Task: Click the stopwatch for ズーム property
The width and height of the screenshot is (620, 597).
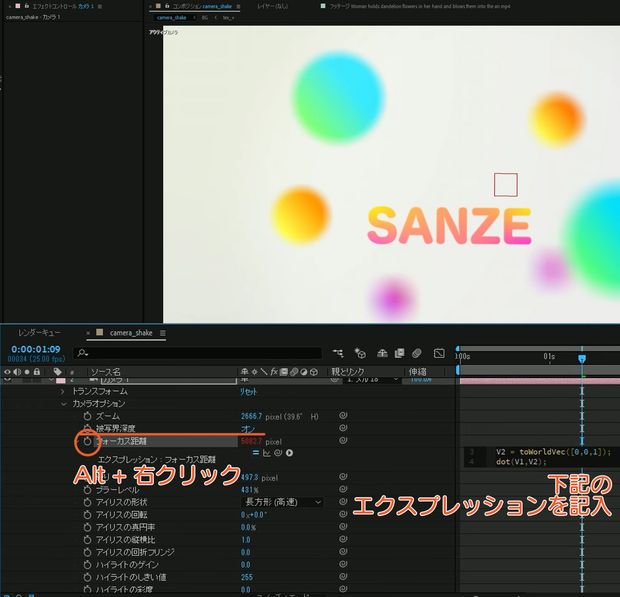Action: coord(87,416)
